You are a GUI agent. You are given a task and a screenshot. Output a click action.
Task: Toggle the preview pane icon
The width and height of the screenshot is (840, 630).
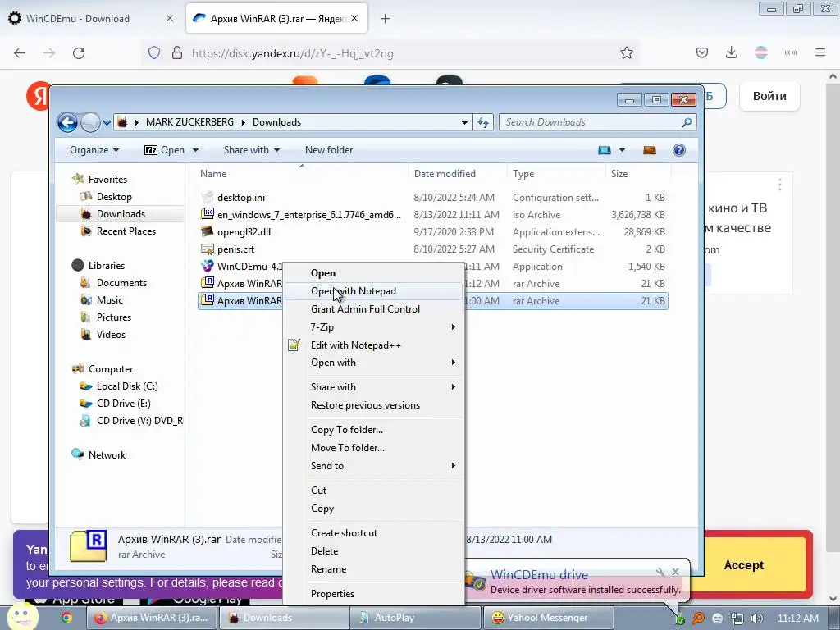click(x=650, y=150)
